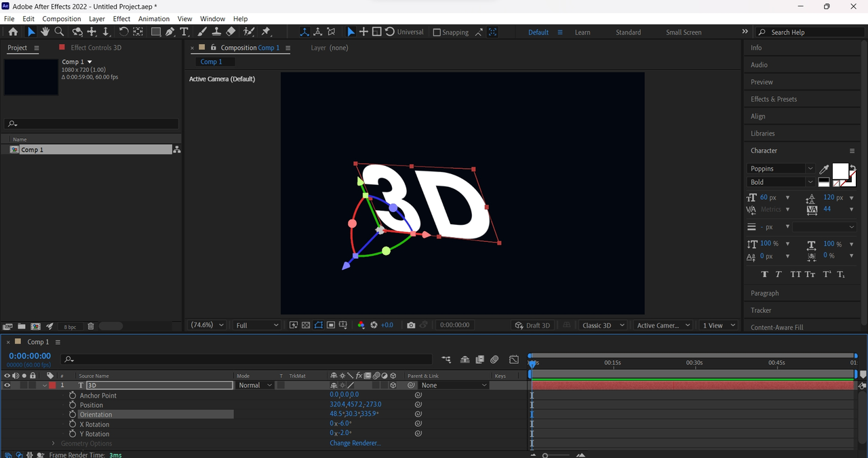The height and width of the screenshot is (458, 868).
Task: Click the Rotation tool icon
Action: click(x=123, y=32)
